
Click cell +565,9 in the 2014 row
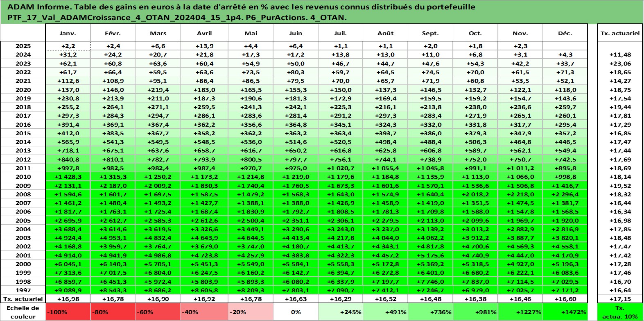[68, 142]
